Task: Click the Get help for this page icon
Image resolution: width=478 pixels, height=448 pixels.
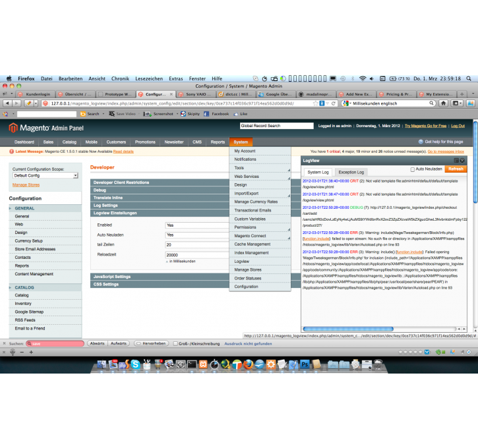Action: coord(421,142)
